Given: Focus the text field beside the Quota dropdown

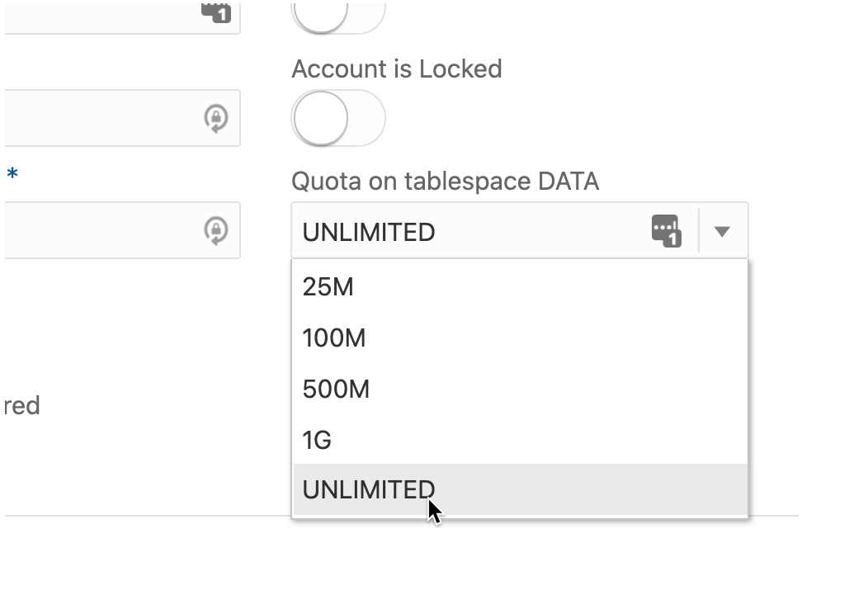Looking at the screenshot, I should tap(99, 231).
